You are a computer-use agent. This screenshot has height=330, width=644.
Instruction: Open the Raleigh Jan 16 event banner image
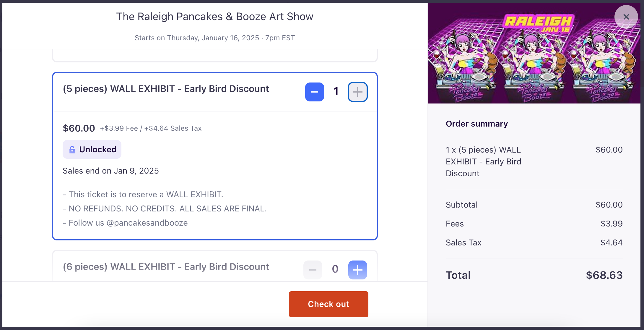[x=534, y=53]
